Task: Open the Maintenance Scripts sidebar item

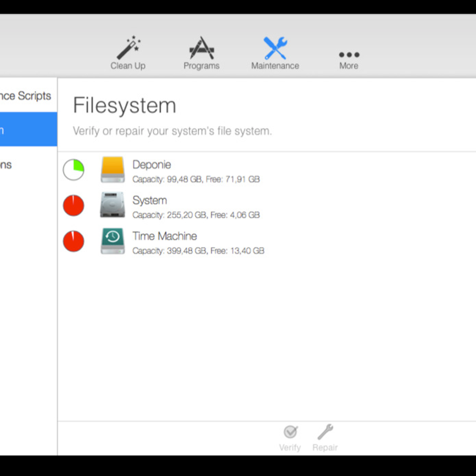Action: 29,95
